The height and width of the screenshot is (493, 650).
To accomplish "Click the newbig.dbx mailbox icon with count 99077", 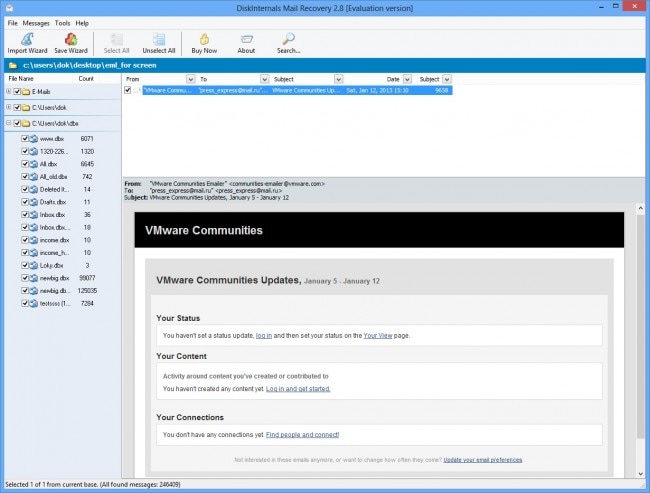I will click(34, 278).
